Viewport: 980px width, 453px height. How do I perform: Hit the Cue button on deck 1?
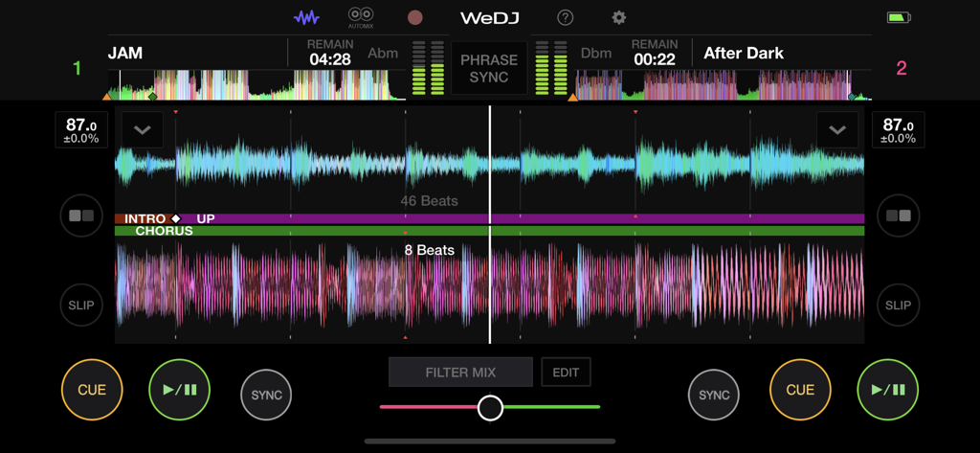coord(92,390)
